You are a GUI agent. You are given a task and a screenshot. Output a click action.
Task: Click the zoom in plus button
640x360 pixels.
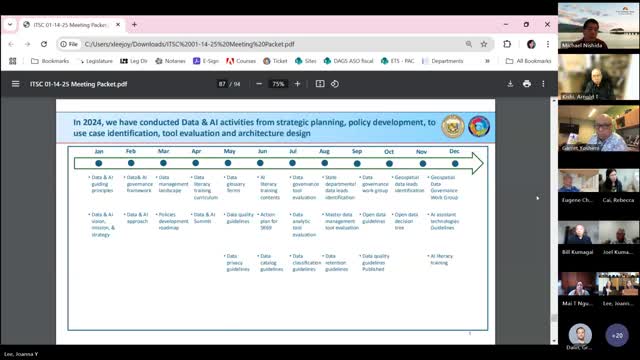[298, 84]
